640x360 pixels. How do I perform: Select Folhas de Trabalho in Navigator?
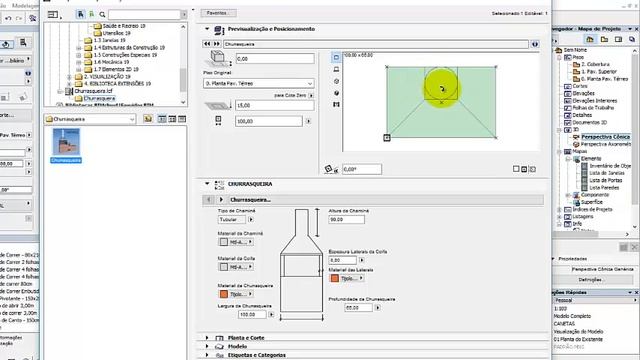[593, 108]
